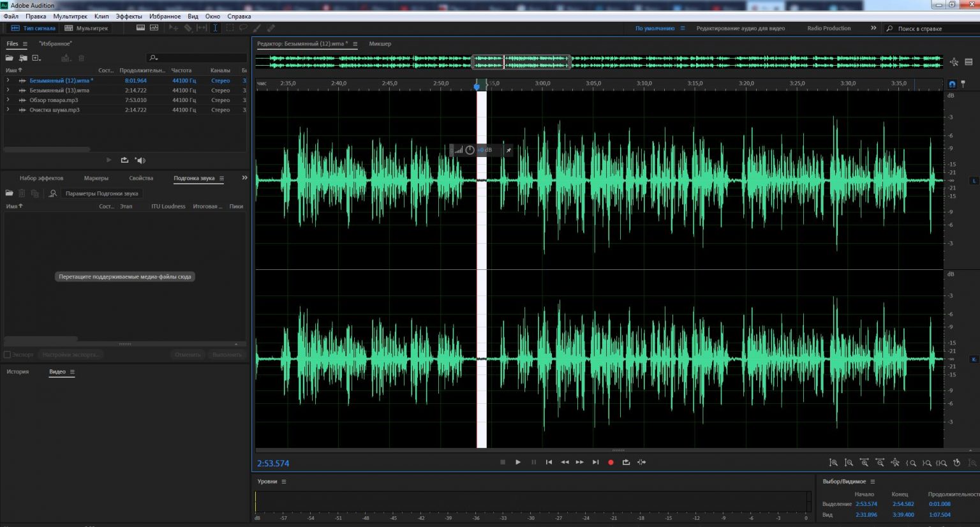Click Zoom In (Time) icon
980x527 pixels.
click(x=865, y=463)
